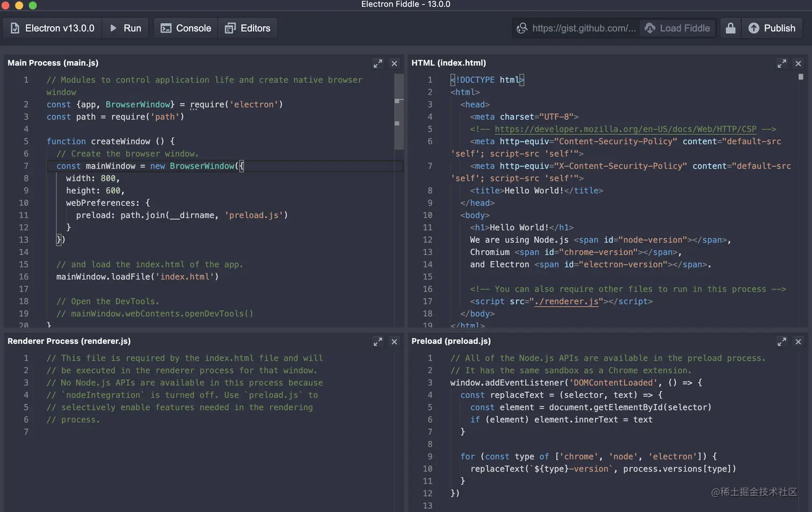Click 'DOMContentLoaded' string in preload.js
The height and width of the screenshot is (512, 812).
pos(612,383)
